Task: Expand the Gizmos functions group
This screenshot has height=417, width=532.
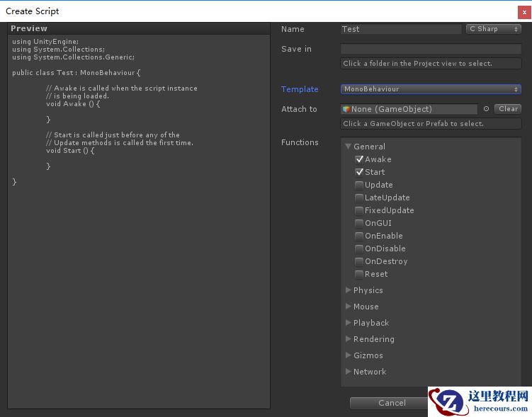Action: (348, 355)
